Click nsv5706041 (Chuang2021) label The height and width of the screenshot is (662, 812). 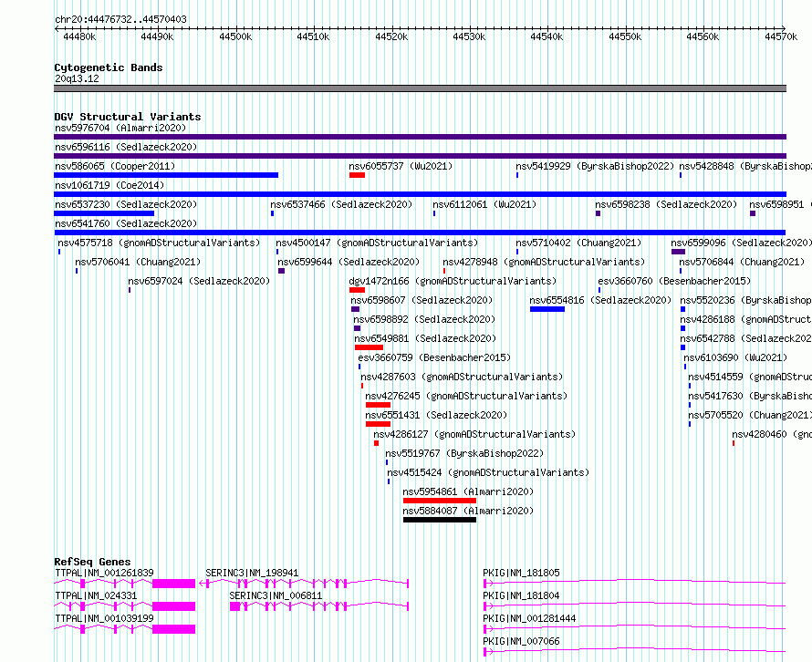click(138, 262)
